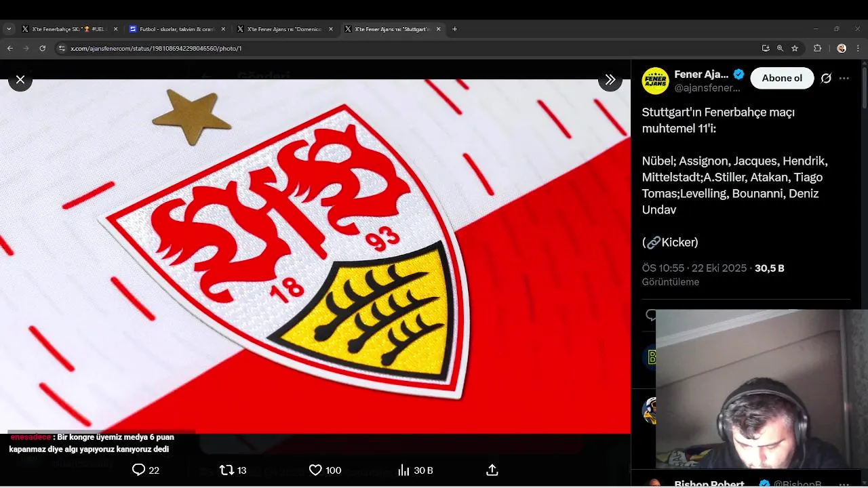This screenshot has height=488, width=868.
Task: Close the photo viewer with the X button
Action: [x=20, y=79]
